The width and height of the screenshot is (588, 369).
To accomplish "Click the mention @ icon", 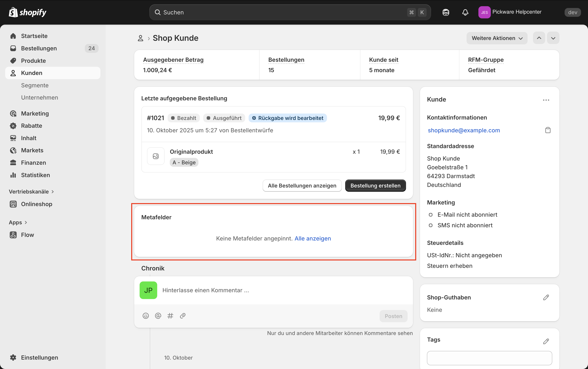I will click(x=158, y=316).
